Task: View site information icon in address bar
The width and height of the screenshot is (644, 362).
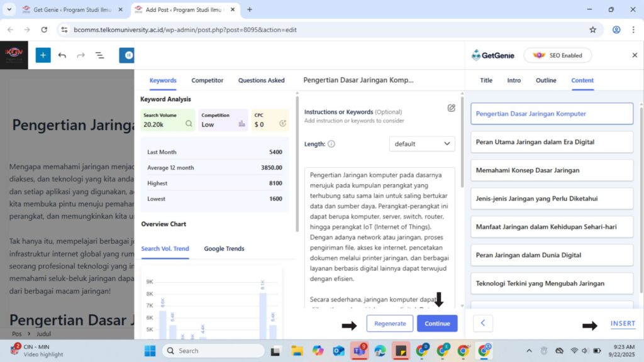Action: click(x=64, y=30)
